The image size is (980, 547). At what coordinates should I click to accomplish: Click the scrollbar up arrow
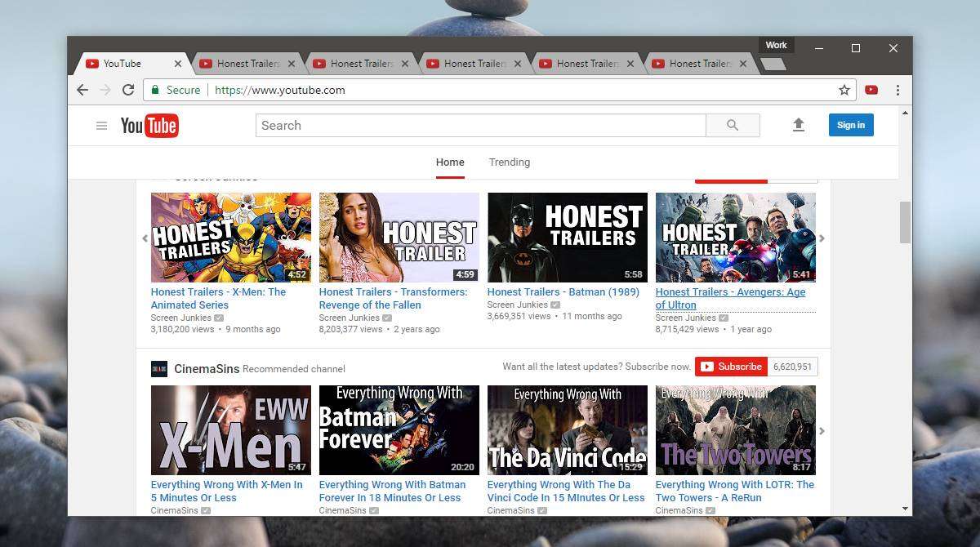click(x=905, y=113)
